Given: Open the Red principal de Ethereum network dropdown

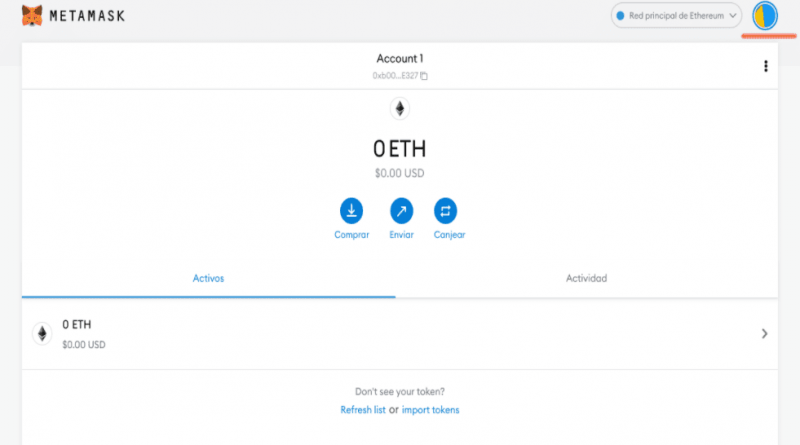Looking at the screenshot, I should [678, 15].
